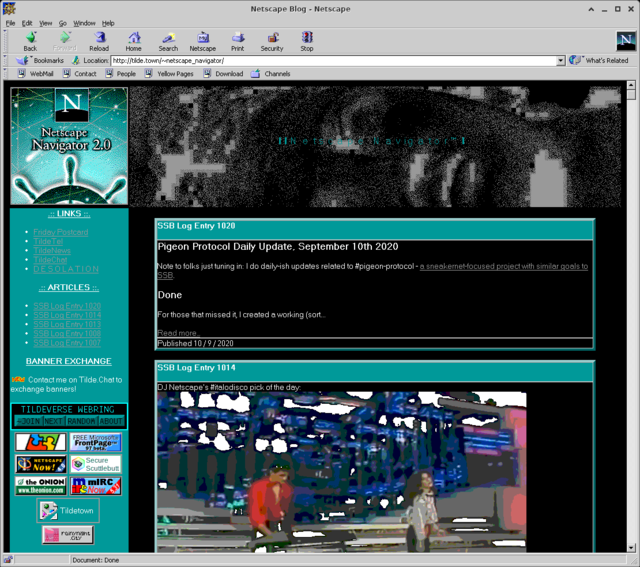The height and width of the screenshot is (567, 640).
Task: Open SSB Log Entry 1013 article link
Action: (67, 325)
